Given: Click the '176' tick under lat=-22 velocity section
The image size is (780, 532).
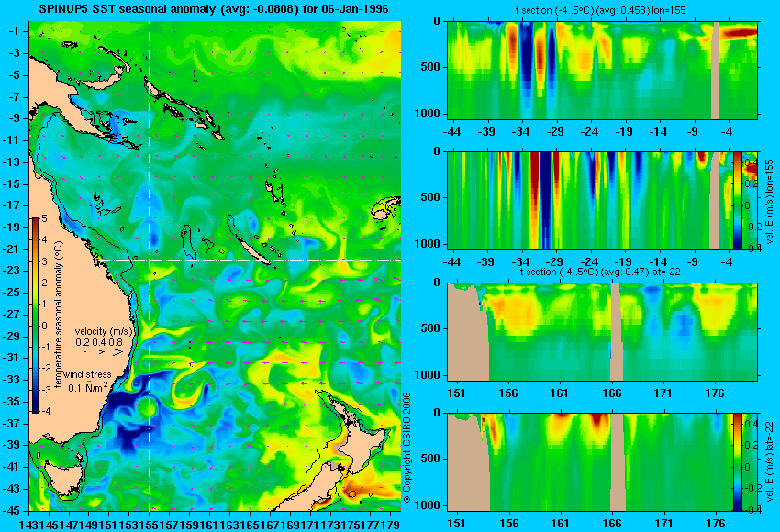Looking at the screenshot, I should coord(716,524).
